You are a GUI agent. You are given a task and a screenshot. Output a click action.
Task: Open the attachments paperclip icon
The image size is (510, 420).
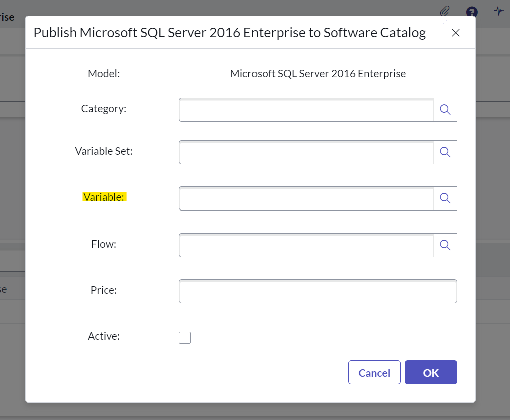(445, 11)
